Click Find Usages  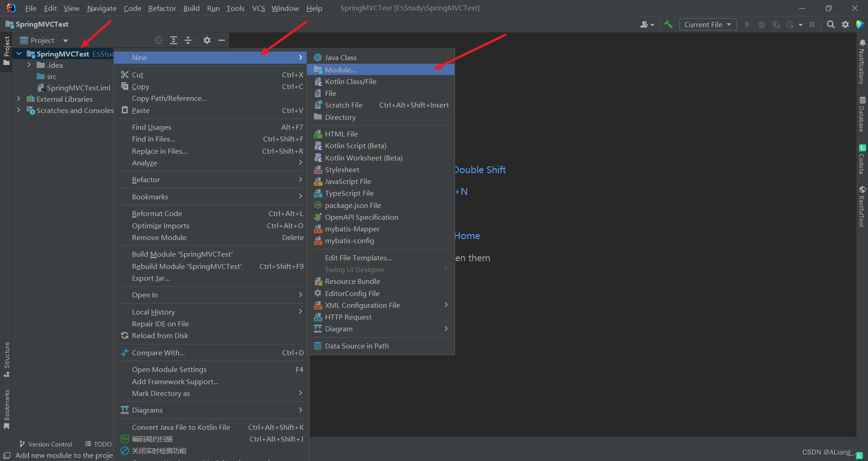click(212, 127)
